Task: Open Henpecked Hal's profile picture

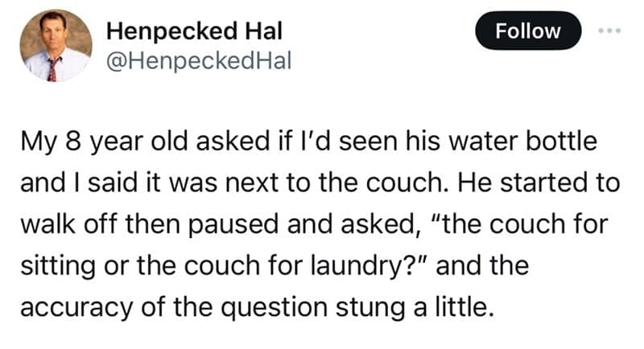Action: click(55, 47)
